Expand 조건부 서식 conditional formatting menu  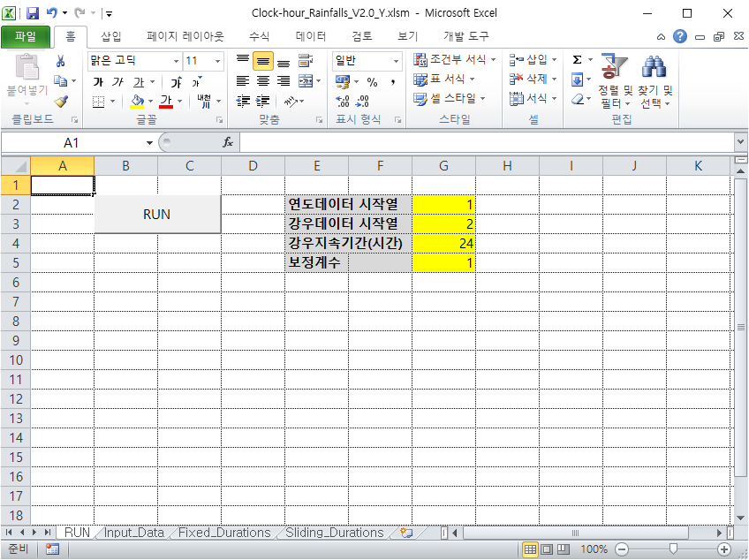coord(454,59)
